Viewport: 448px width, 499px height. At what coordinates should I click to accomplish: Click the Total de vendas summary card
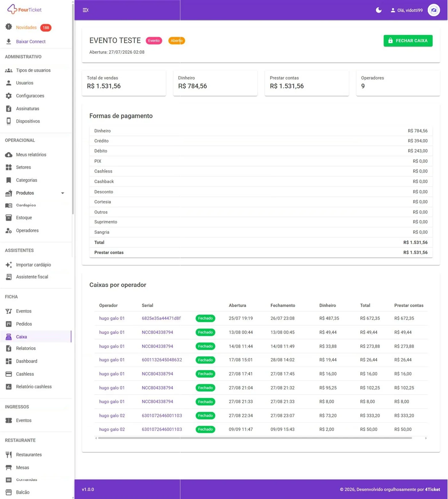coord(124,83)
